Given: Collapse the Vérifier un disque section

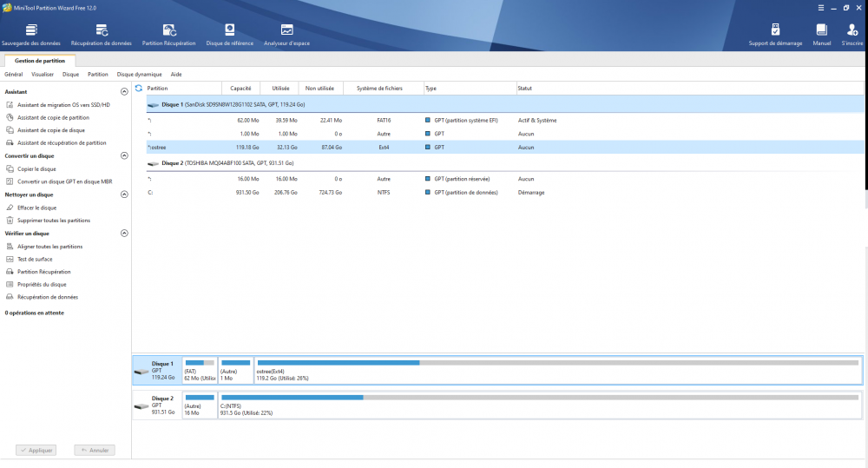Looking at the screenshot, I should coord(124,233).
